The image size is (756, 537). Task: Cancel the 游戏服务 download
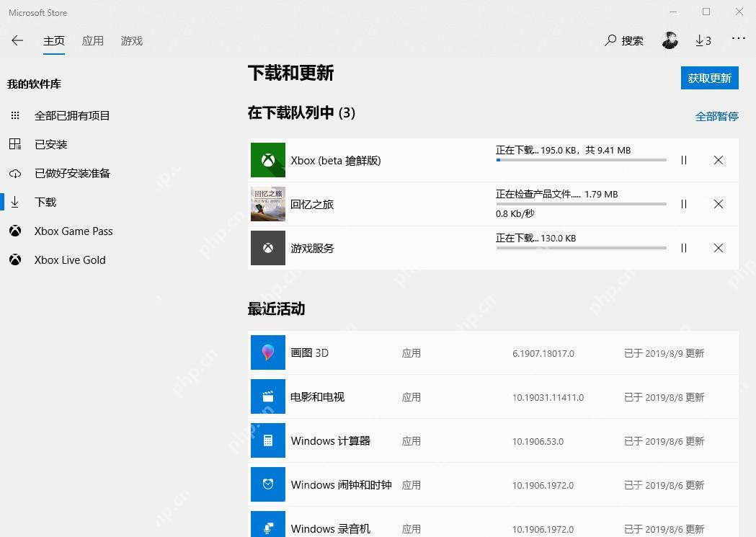[719, 248]
